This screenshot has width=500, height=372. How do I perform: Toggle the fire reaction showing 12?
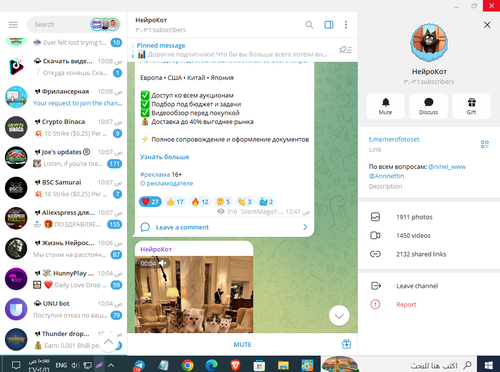[x=200, y=202]
